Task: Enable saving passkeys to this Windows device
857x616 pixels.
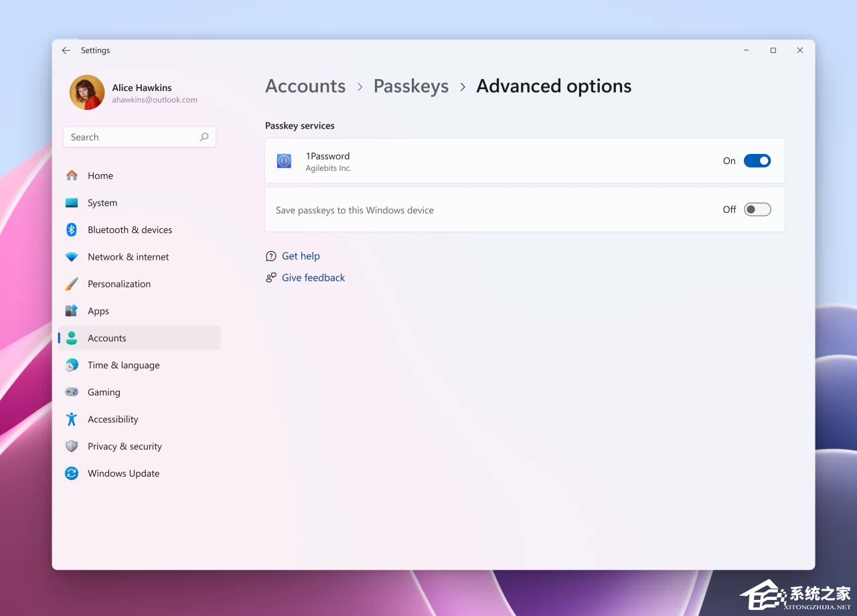Action: (757, 209)
